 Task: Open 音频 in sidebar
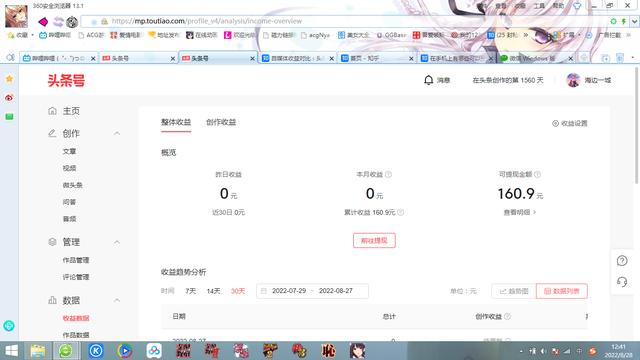(69, 219)
